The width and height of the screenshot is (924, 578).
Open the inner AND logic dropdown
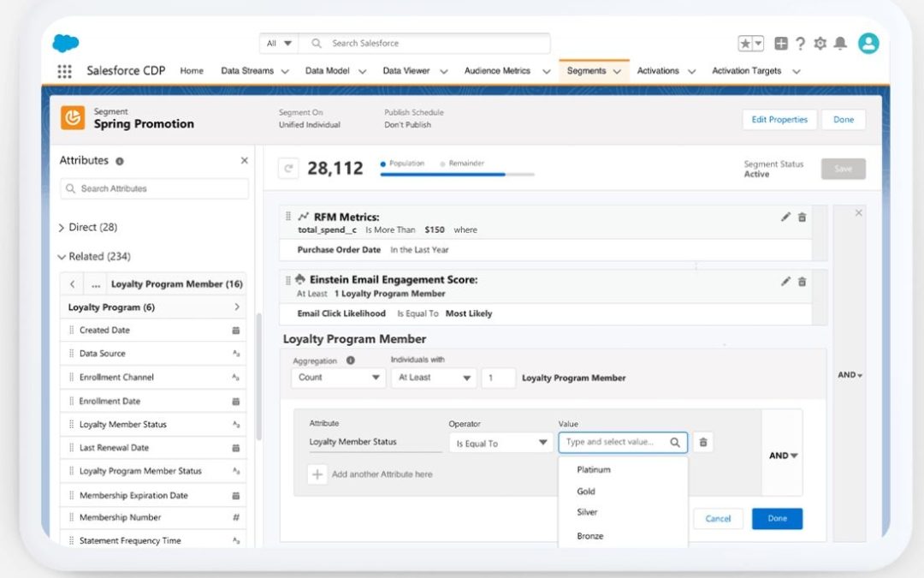tap(783, 456)
